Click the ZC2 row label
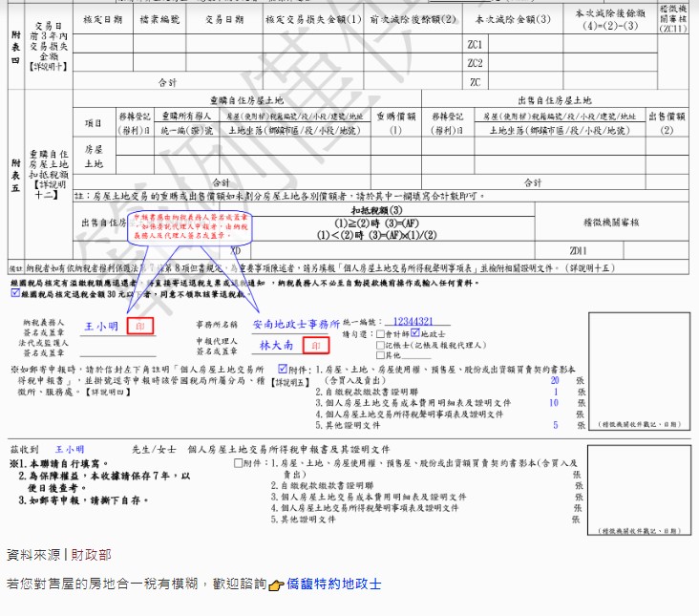This screenshot has width=699, height=616. [475, 63]
